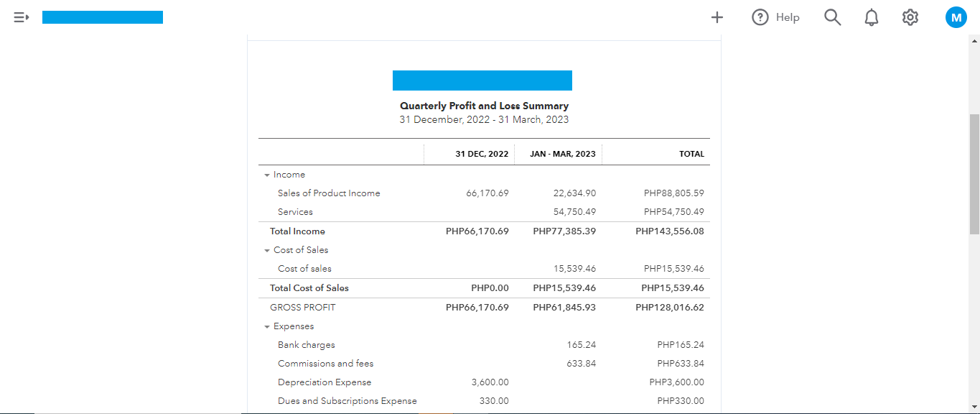Click the vertical scrollbar thumb

(974, 172)
